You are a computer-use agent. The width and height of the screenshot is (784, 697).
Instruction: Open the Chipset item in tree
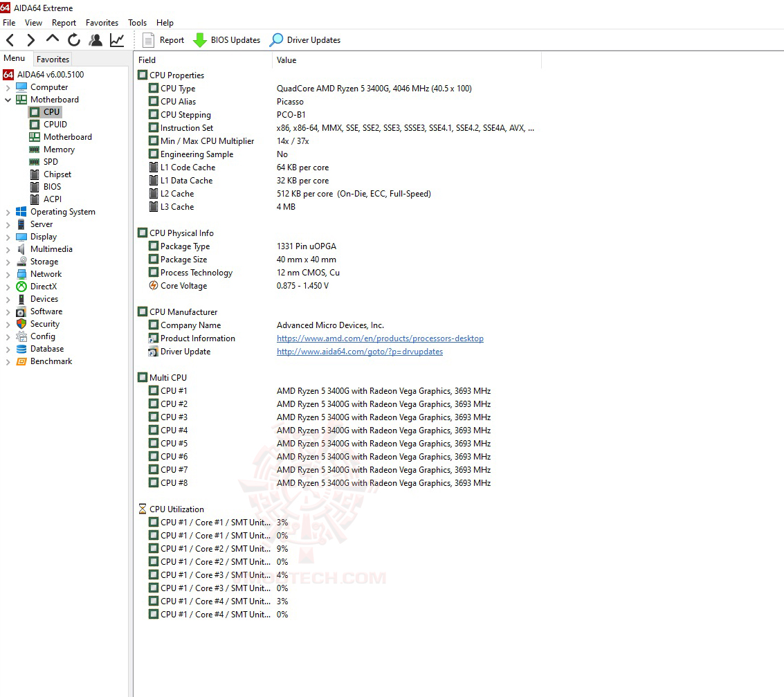(x=50, y=174)
